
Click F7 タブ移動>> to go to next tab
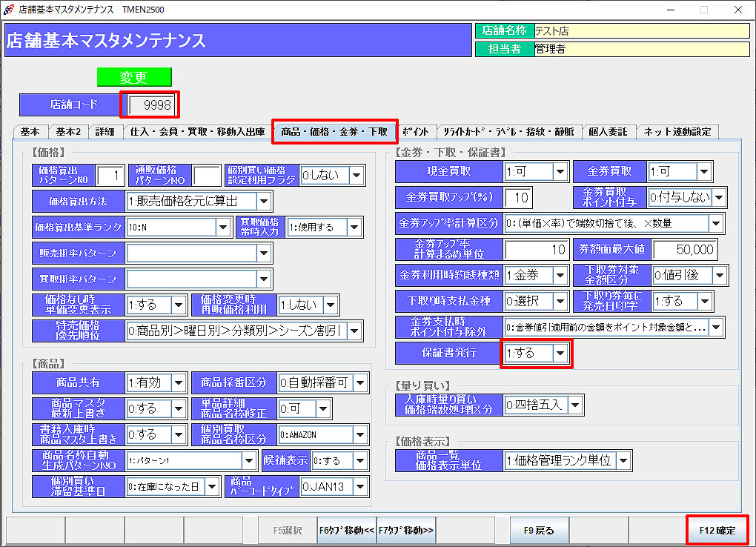click(x=406, y=531)
